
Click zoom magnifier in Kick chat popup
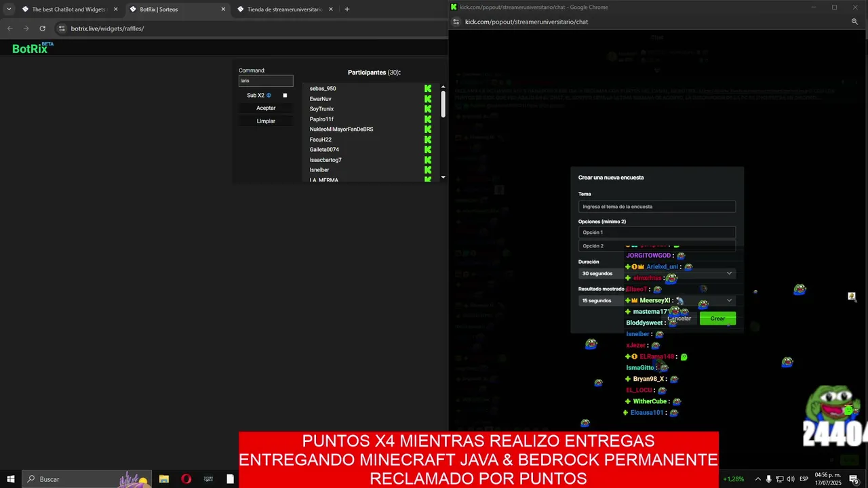854,22
